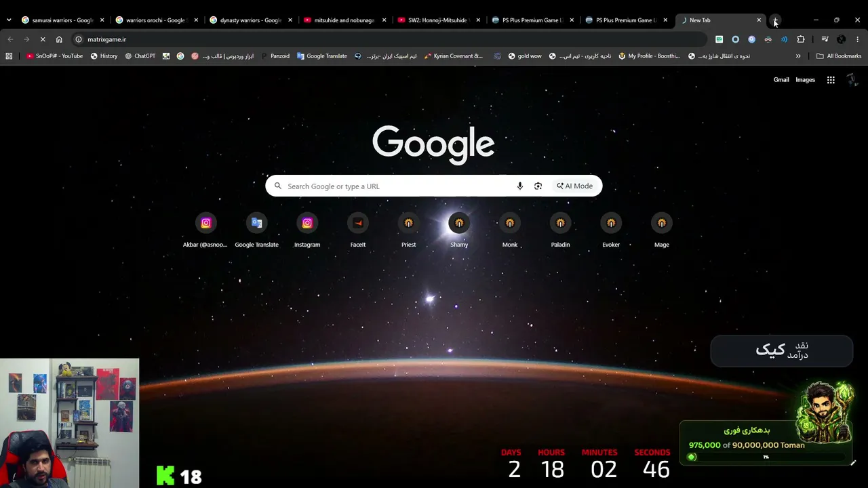The image size is (868, 488).
Task: Open the ChatGPT bookmark
Action: click(140, 56)
